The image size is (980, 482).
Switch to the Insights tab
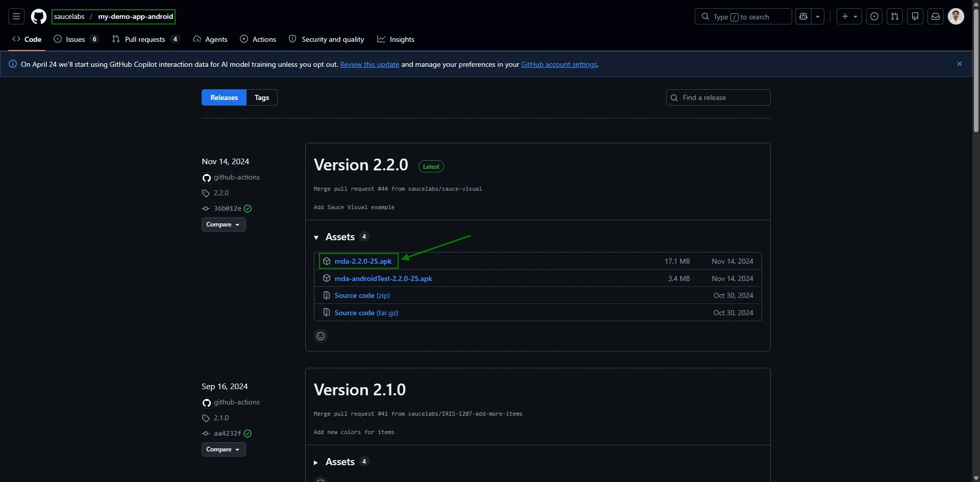coord(396,39)
